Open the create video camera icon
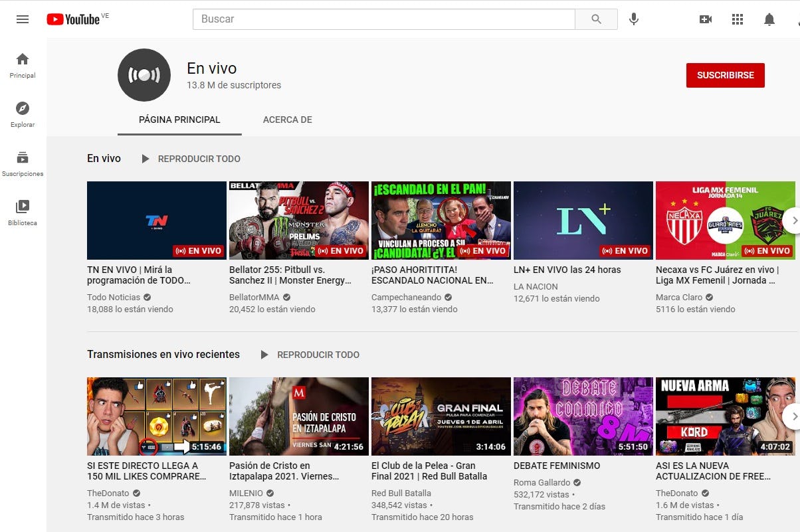Screen dimensions: 800x532 click(x=706, y=19)
